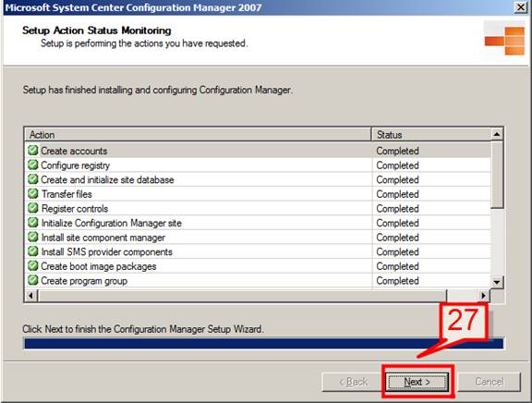The image size is (532, 403).
Task: Click the greyed-out Back button
Action: 353,382
